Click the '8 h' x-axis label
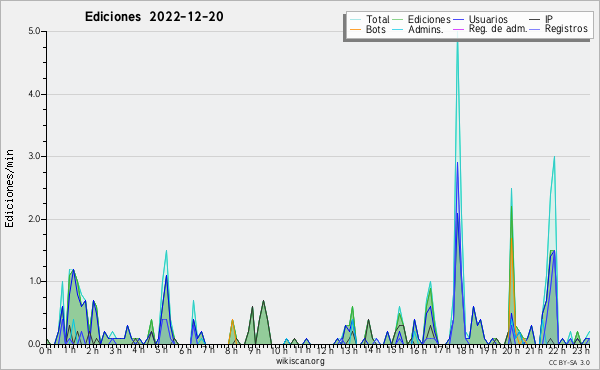 pyautogui.click(x=231, y=351)
